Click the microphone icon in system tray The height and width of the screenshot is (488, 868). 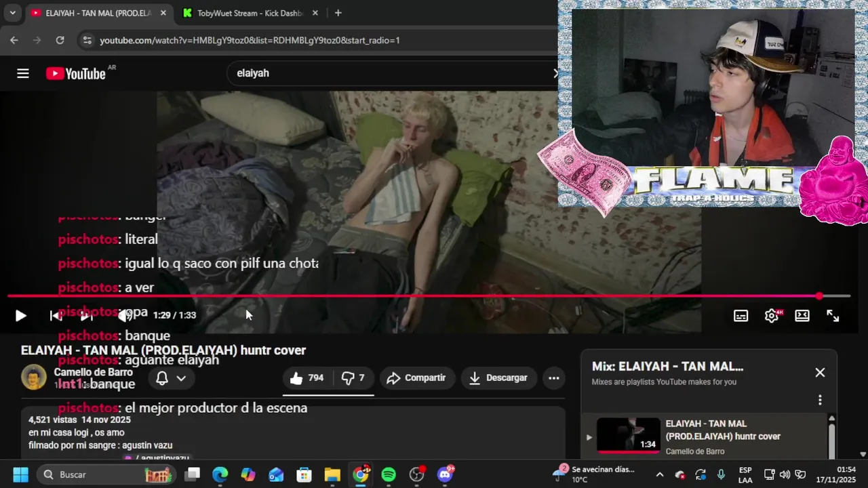(x=721, y=474)
